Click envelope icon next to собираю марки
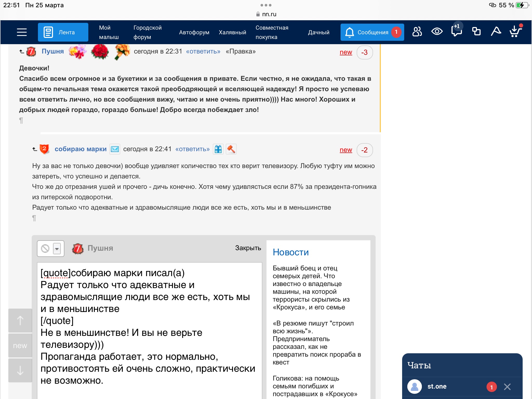 tap(115, 149)
